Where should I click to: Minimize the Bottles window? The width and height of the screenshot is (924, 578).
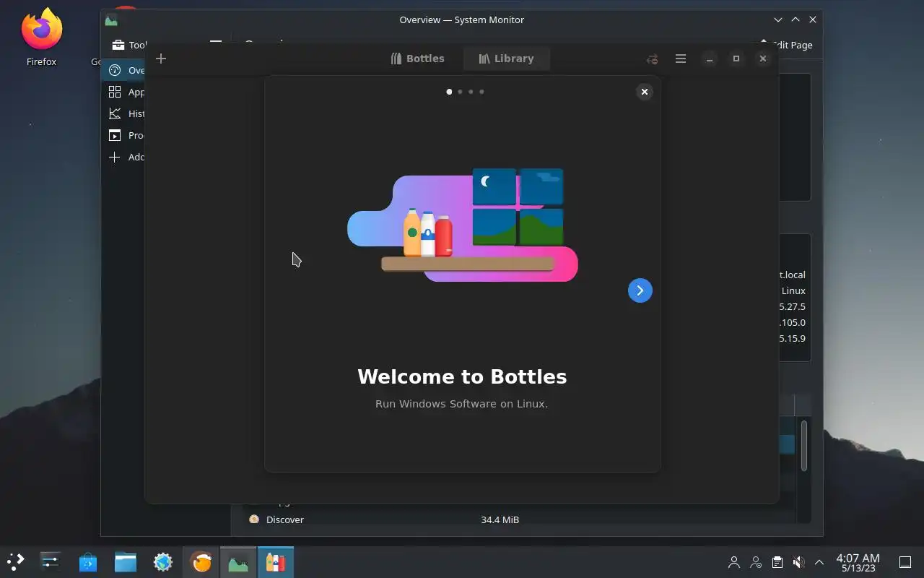pos(710,59)
